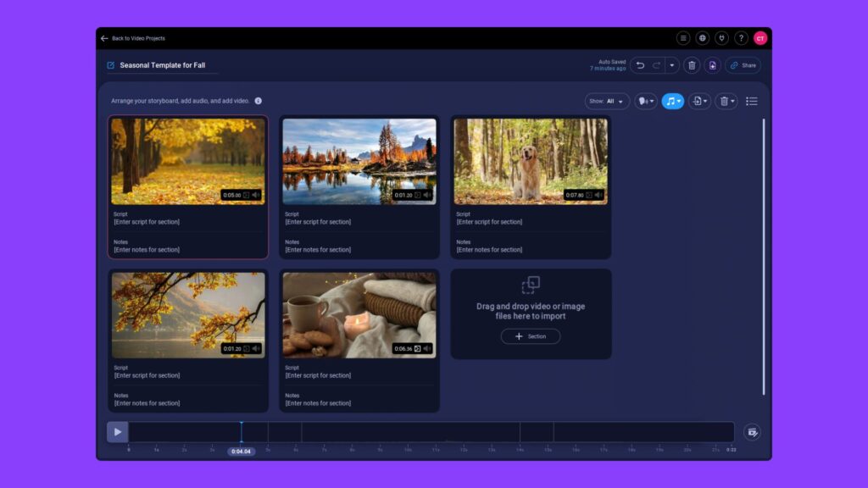The width and height of the screenshot is (868, 488).
Task: Mute audio on the 0:07.80 dog clip
Action: tap(598, 195)
